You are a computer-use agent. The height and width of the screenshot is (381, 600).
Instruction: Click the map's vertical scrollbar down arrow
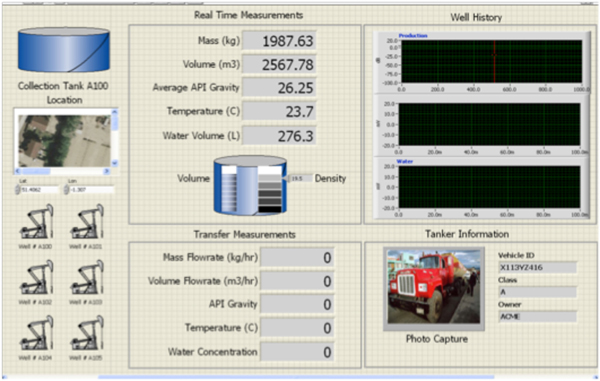pyautogui.click(x=114, y=163)
